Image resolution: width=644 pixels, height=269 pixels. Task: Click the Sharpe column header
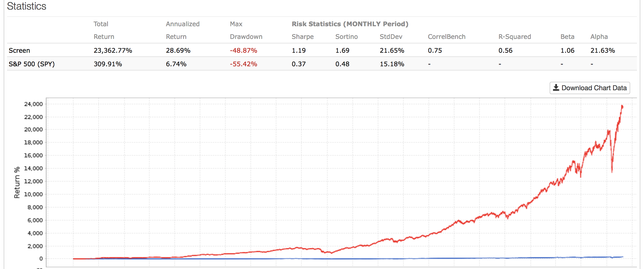pyautogui.click(x=303, y=37)
